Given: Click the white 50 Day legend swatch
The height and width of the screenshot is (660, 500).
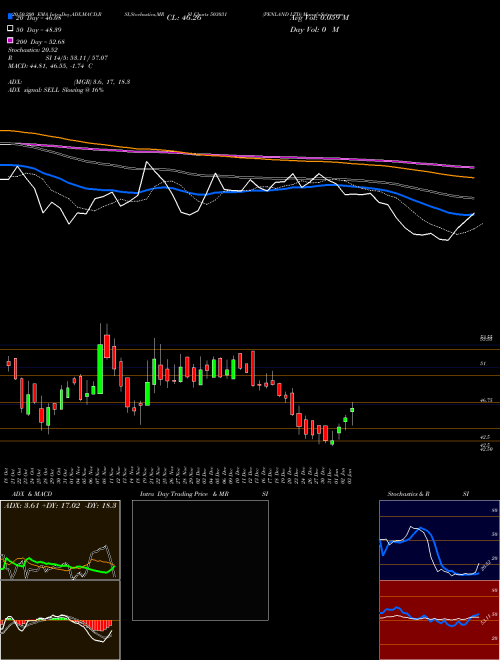Looking at the screenshot, I should pyautogui.click(x=10, y=29).
